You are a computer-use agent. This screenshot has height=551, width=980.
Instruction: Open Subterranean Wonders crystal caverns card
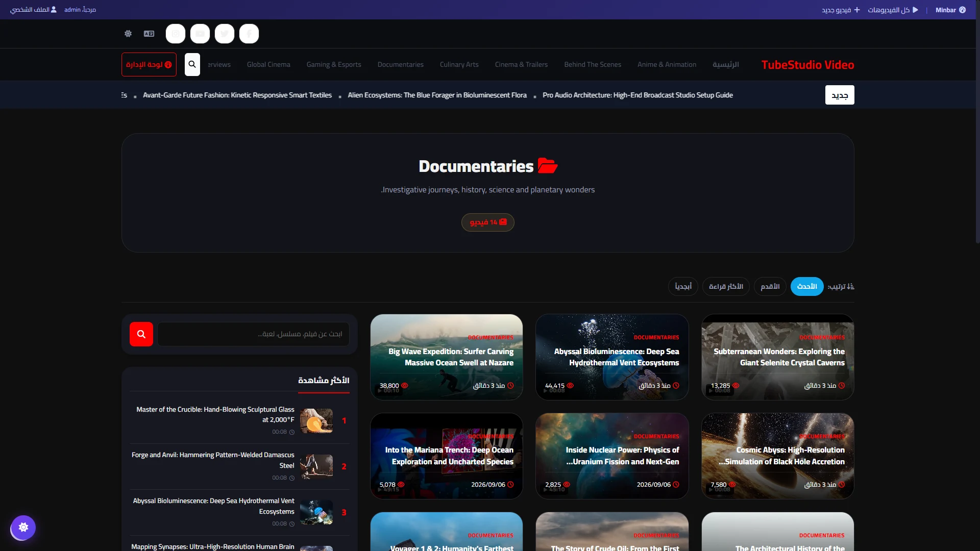pyautogui.click(x=778, y=357)
